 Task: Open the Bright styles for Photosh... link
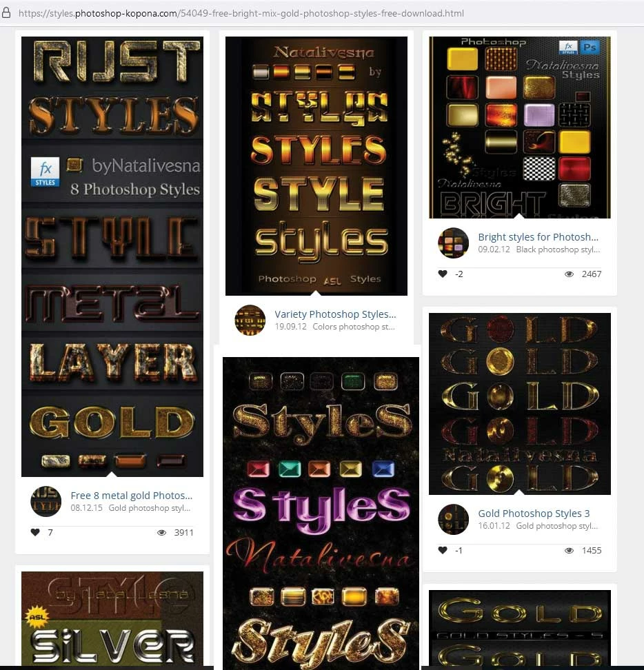click(x=538, y=236)
